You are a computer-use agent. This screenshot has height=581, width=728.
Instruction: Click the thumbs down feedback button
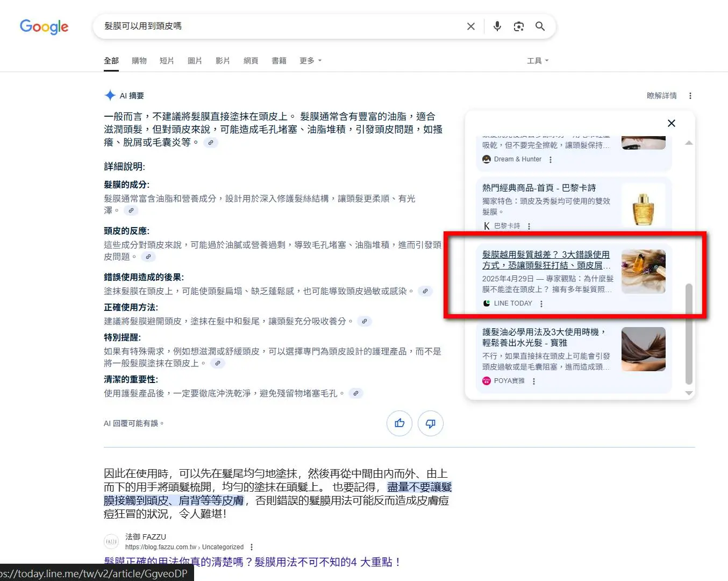(430, 423)
